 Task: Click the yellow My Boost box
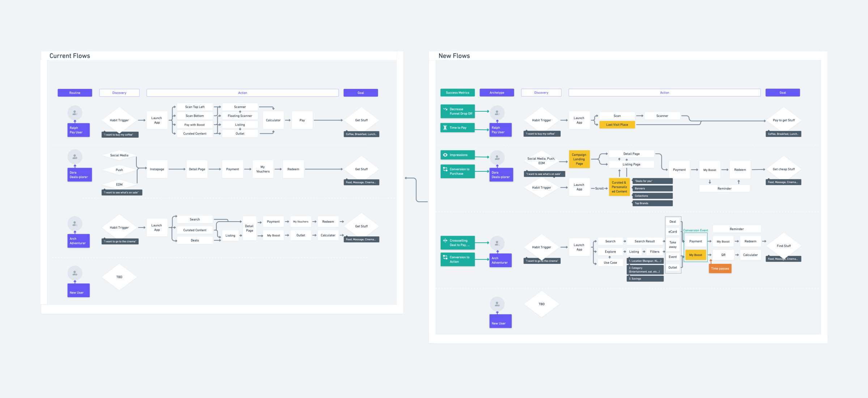coord(695,255)
